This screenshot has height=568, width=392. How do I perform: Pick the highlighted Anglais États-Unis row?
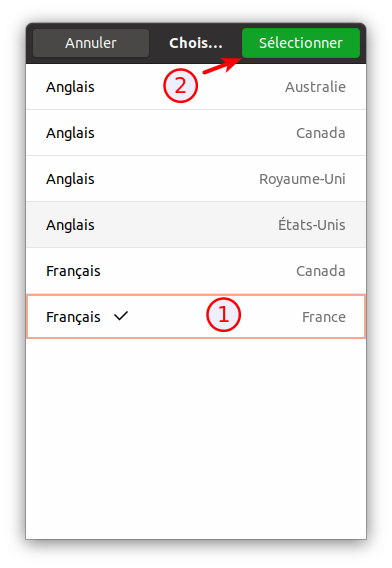coord(196,225)
